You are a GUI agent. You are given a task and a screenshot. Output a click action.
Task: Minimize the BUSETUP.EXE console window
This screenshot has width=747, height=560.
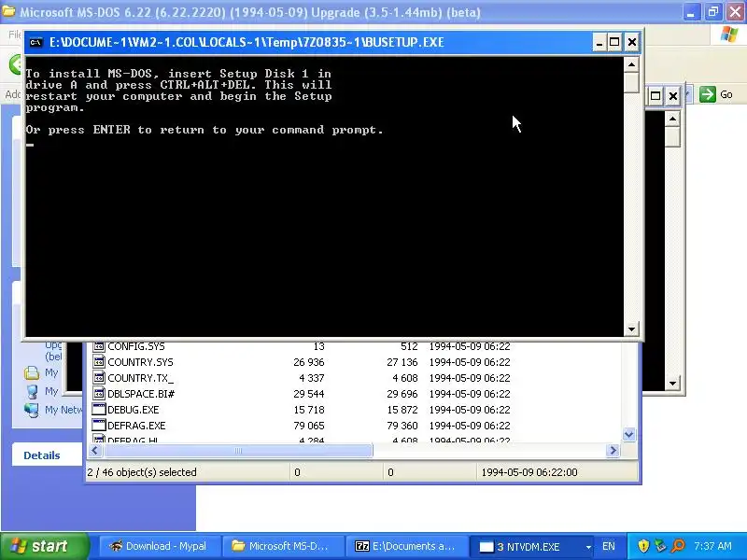[x=599, y=42]
